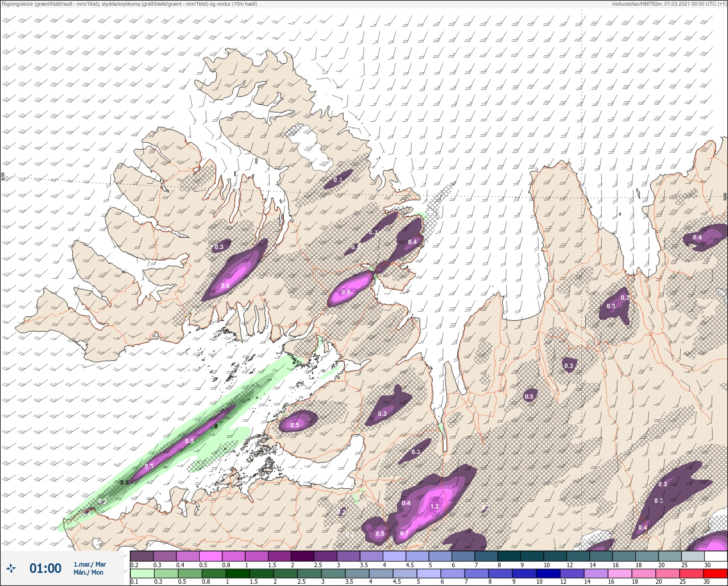This screenshot has height=586, width=728.
Task: Pick the 1.5 magenta swatch in the snow legend
Action: pyautogui.click(x=279, y=556)
